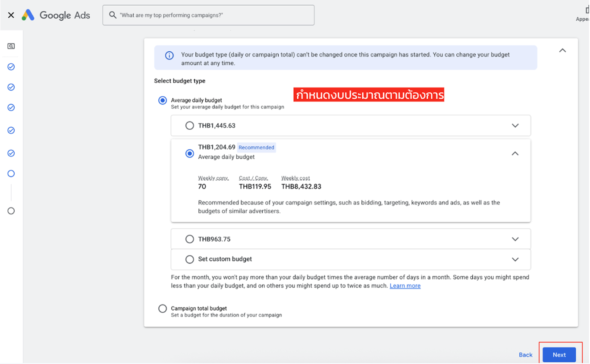Expand the Set custom budget option
590x364 pixels.
click(515, 259)
